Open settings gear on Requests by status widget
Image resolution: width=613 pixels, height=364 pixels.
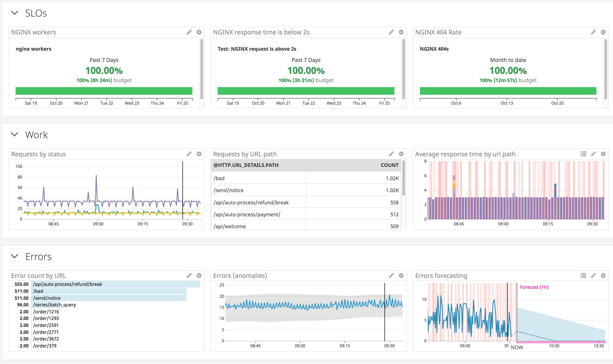click(199, 154)
